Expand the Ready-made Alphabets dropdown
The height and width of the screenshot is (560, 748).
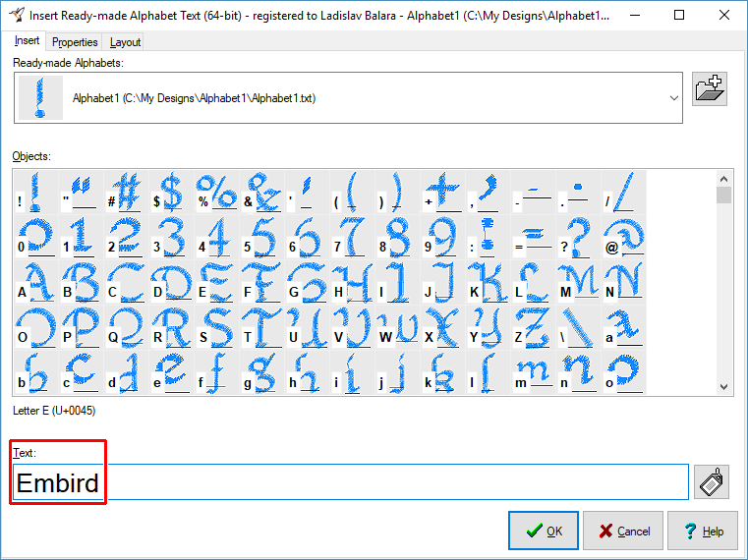(673, 98)
